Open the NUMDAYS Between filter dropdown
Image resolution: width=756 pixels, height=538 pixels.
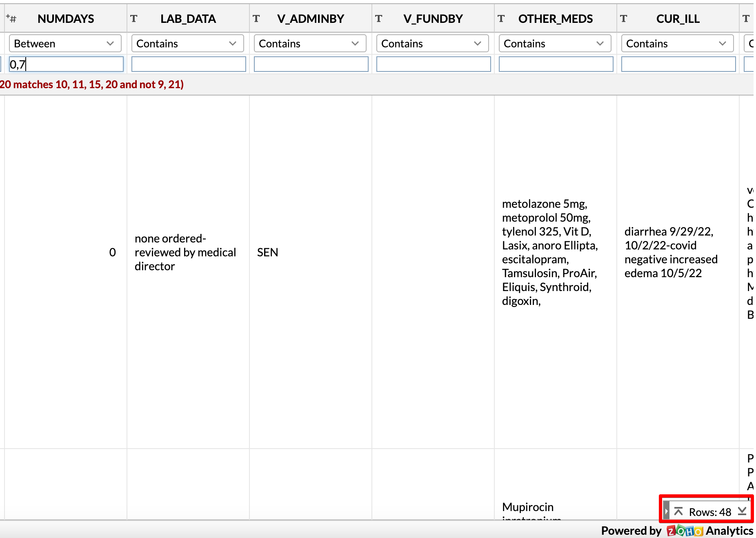tap(65, 43)
